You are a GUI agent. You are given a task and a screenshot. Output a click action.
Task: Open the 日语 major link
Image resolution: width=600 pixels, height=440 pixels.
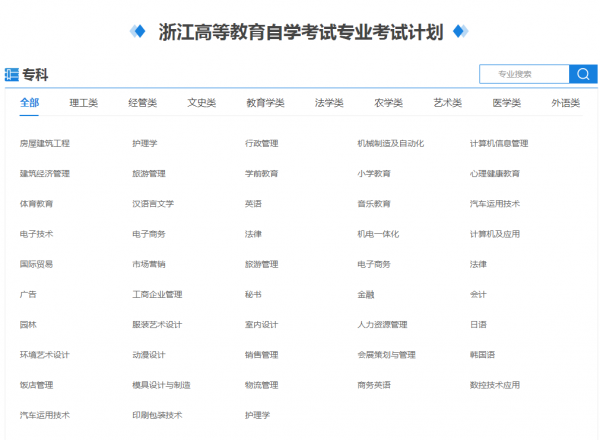click(478, 325)
